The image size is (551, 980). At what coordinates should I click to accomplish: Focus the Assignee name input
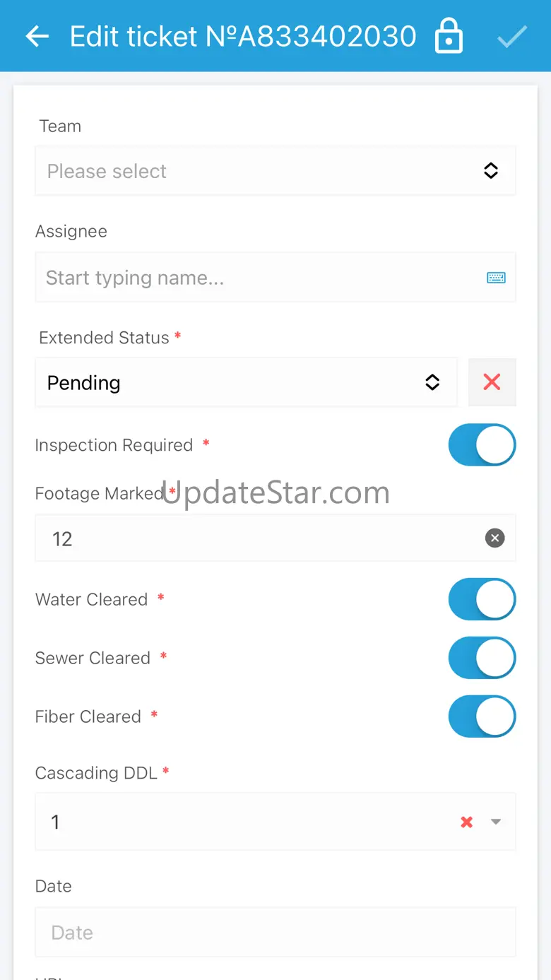click(x=254, y=278)
